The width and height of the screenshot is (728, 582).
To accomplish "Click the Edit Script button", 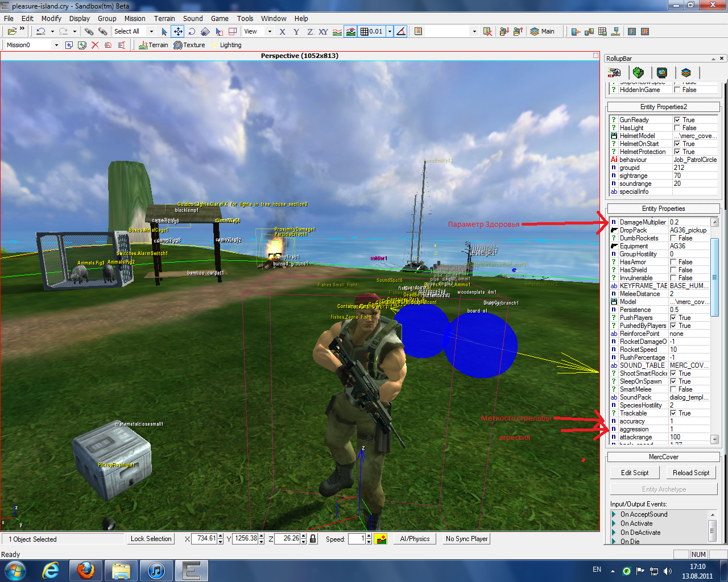I will pyautogui.click(x=635, y=473).
